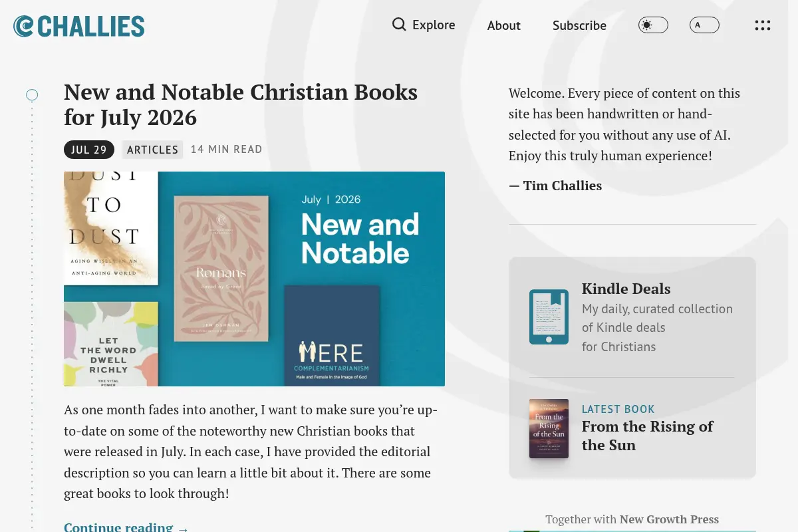
Task: Go to the About page
Action: (504, 25)
